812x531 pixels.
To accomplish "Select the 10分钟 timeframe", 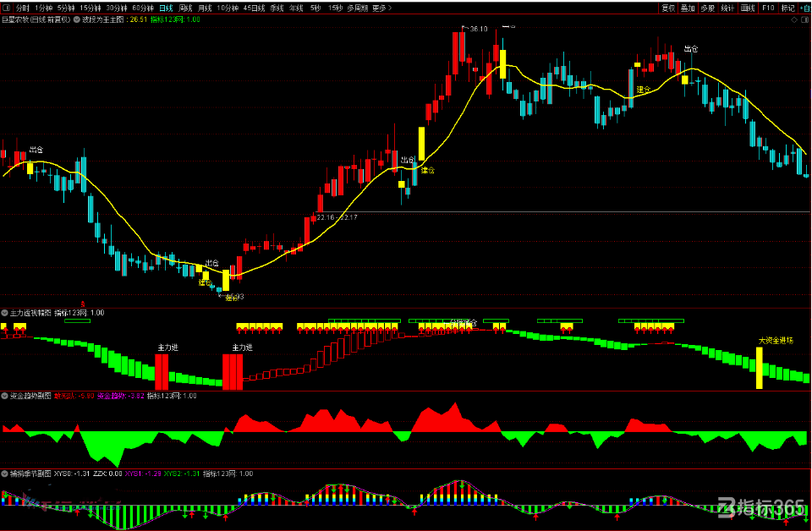I will (228, 8).
